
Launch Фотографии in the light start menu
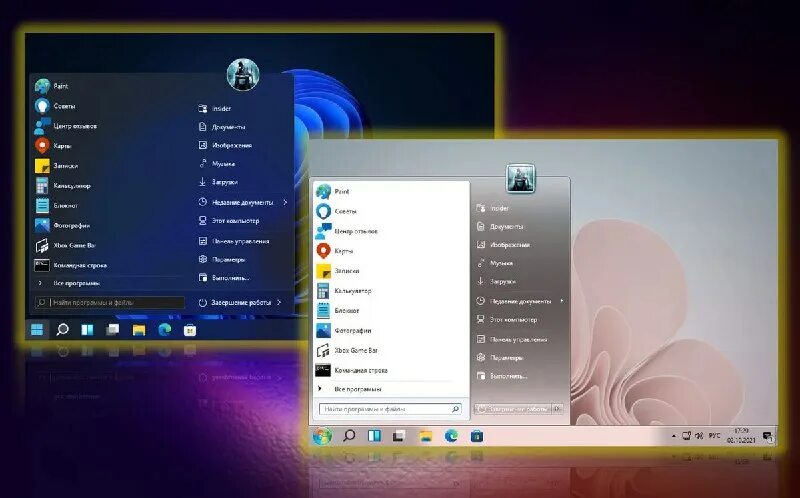343,331
